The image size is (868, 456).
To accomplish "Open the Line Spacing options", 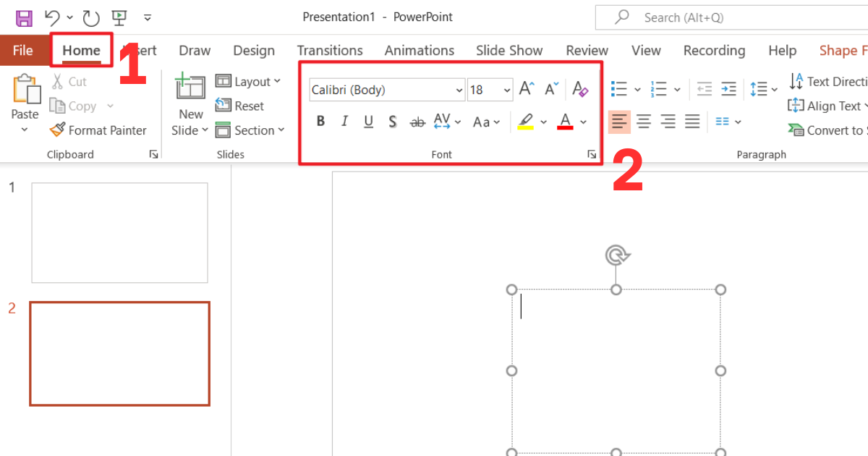I will coord(758,88).
